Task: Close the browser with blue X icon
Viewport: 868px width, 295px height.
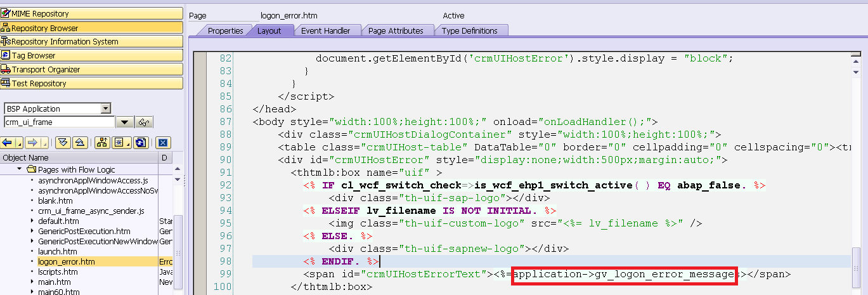Action: (x=163, y=143)
